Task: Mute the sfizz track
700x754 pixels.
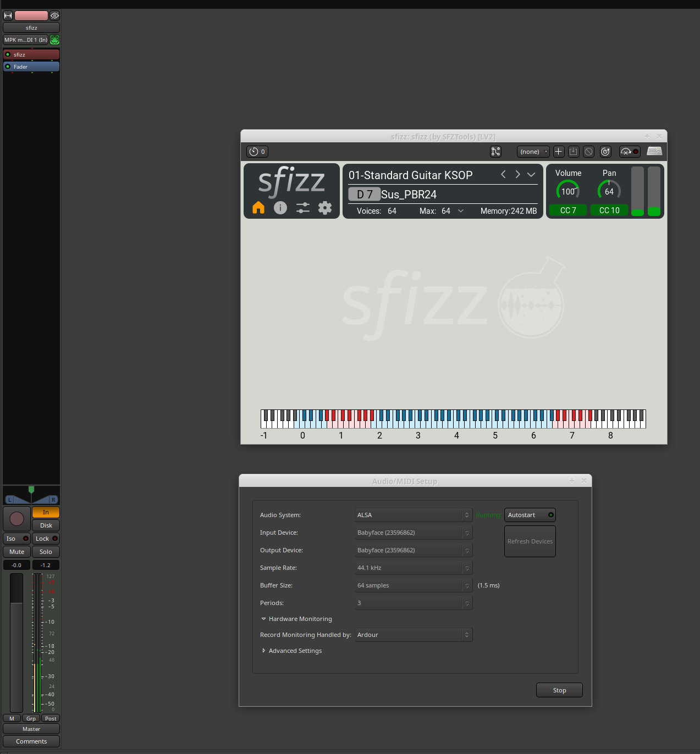Action: tap(16, 552)
